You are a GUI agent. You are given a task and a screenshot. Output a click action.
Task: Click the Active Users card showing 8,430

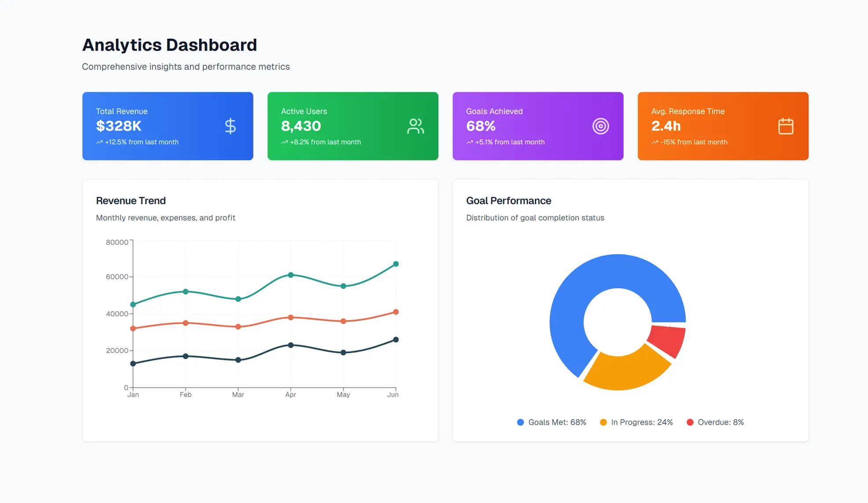tap(352, 126)
